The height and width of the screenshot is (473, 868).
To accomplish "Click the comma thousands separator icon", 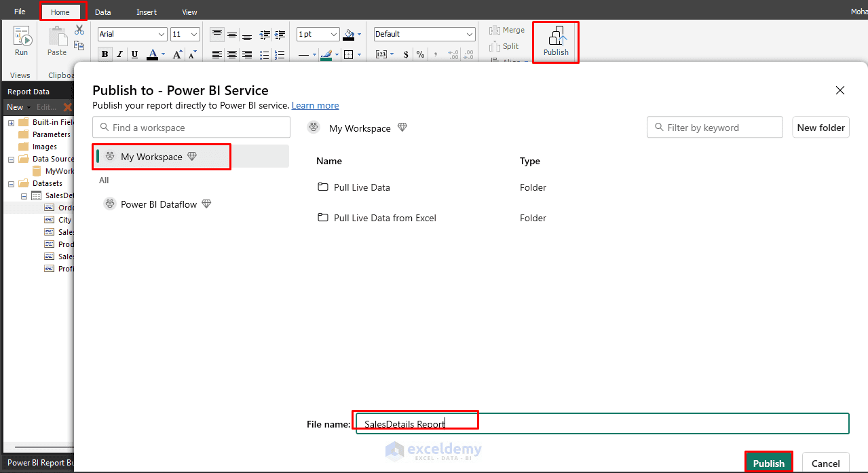I will pyautogui.click(x=435, y=54).
